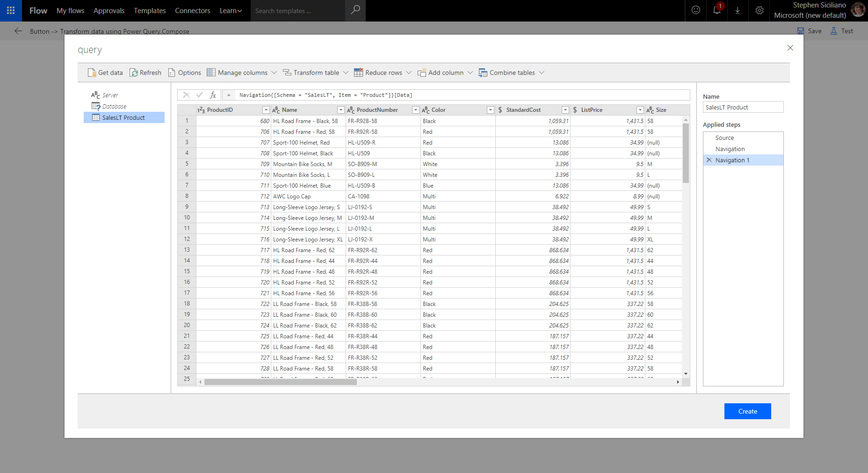Open the app launcher waffle icon

(11, 10)
